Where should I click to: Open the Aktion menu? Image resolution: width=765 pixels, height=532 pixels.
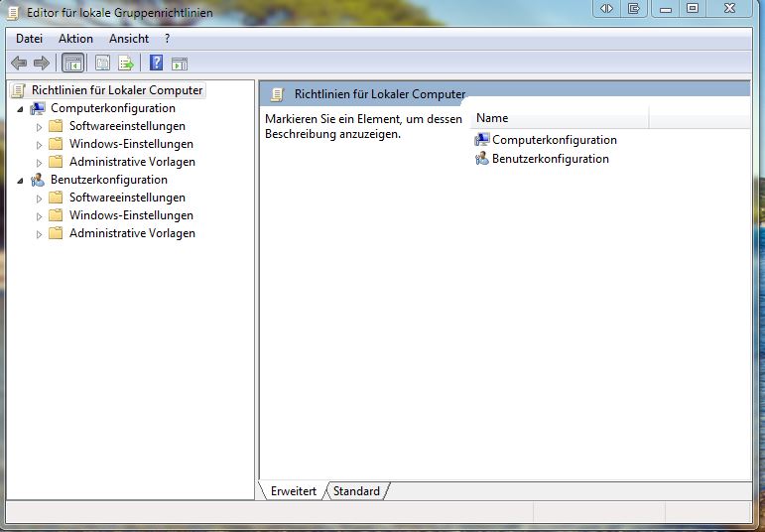pos(75,39)
